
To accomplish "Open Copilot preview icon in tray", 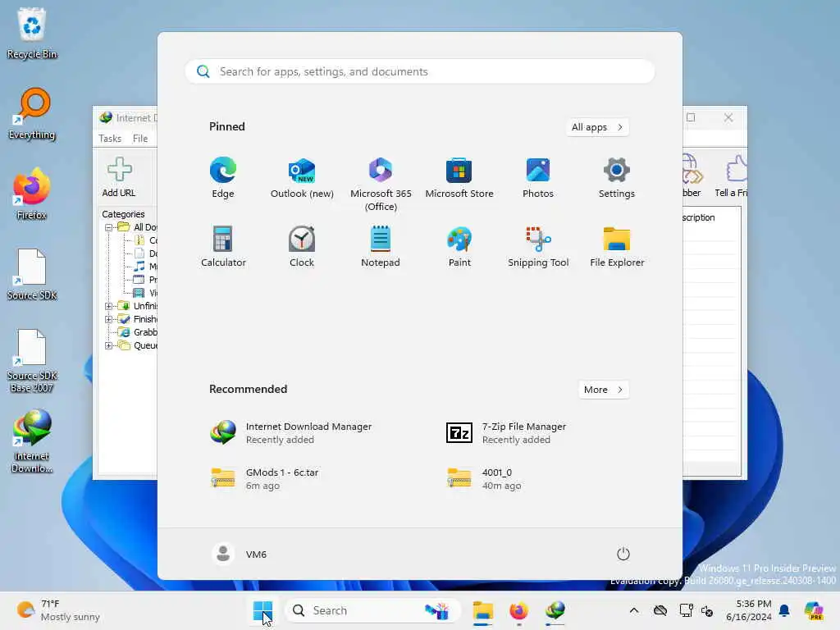I will coord(814,610).
